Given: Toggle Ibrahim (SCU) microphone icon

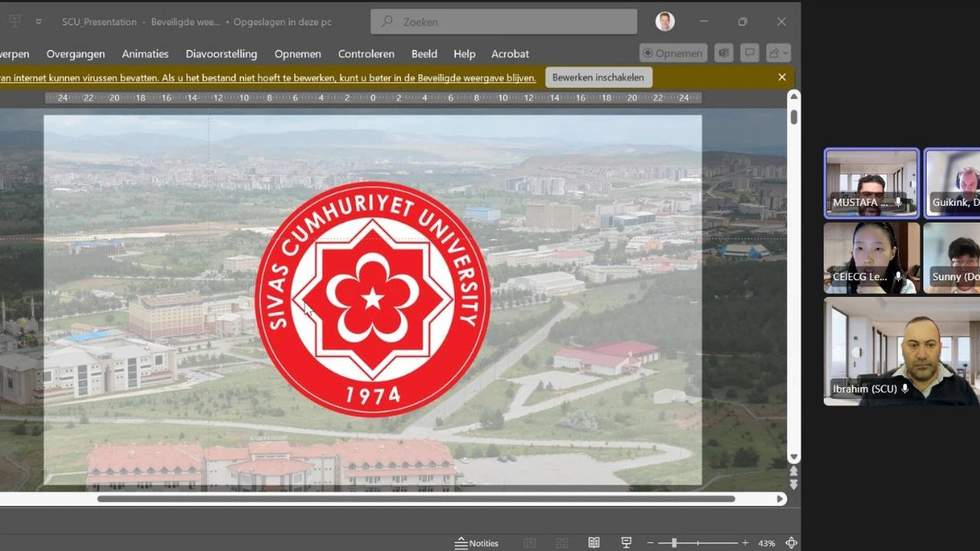Looking at the screenshot, I should coord(905,389).
